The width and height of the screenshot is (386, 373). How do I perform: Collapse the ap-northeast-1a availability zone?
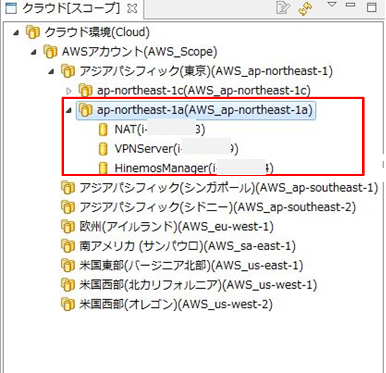click(69, 110)
